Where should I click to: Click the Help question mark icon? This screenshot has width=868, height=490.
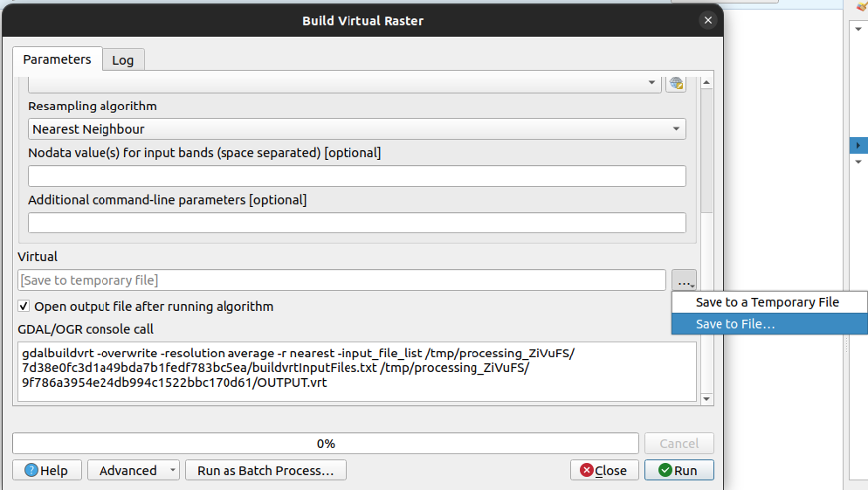(31, 470)
